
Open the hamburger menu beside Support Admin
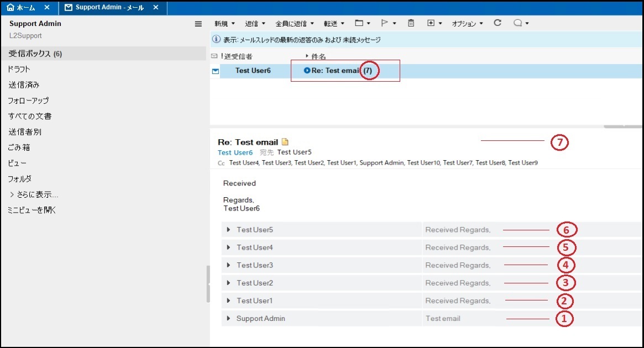(198, 24)
